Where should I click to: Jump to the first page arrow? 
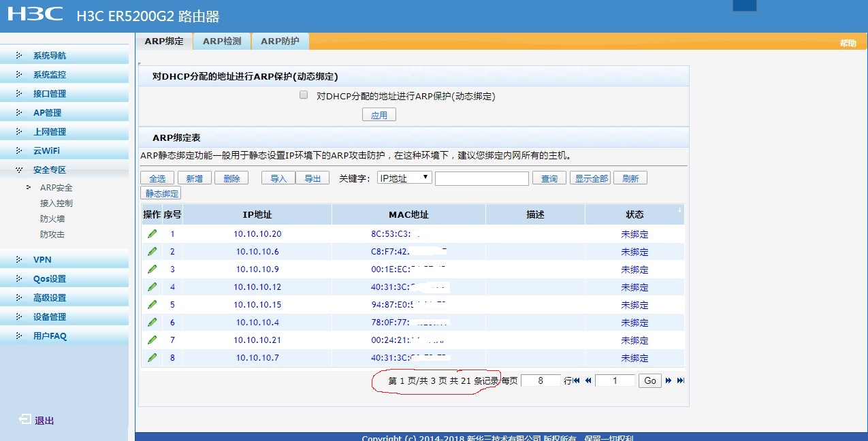pyautogui.click(x=577, y=380)
